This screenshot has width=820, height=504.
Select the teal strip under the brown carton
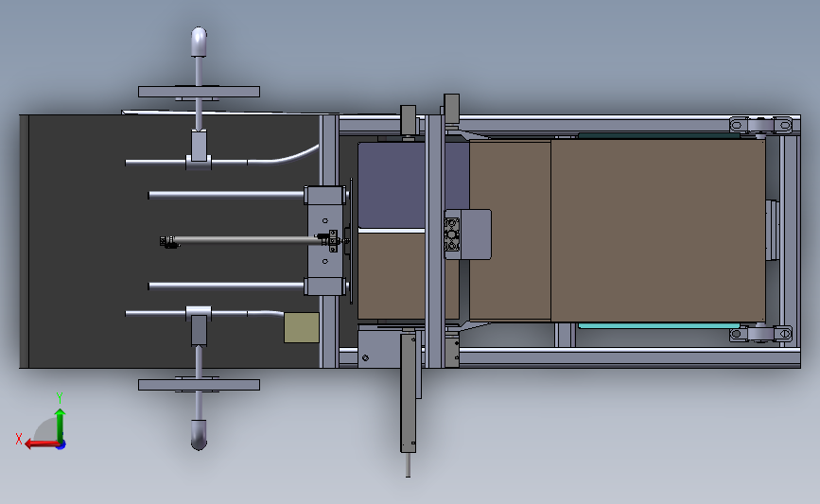659,325
